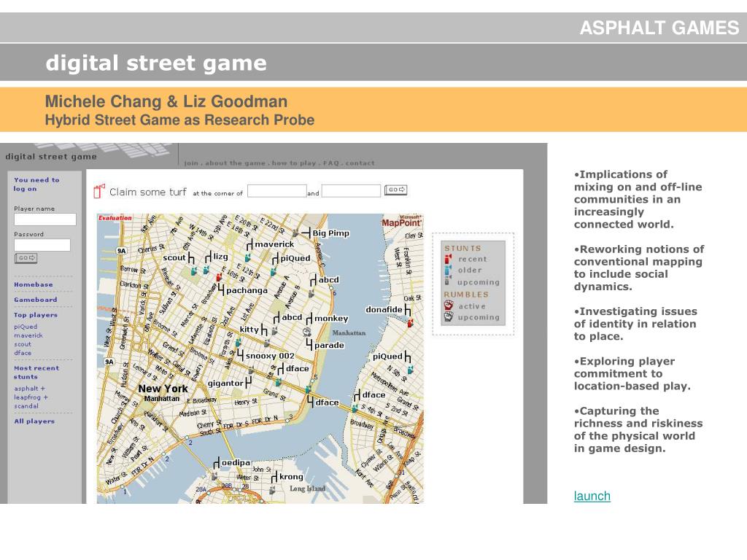The image size is (747, 560).
Task: Click the red stunt icon above pachanga
Action: [219, 276]
